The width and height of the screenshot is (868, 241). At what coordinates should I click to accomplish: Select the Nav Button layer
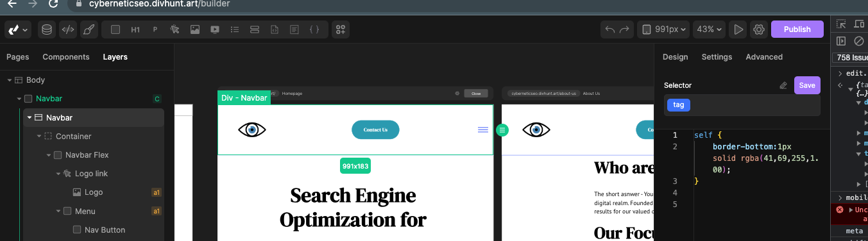point(105,229)
